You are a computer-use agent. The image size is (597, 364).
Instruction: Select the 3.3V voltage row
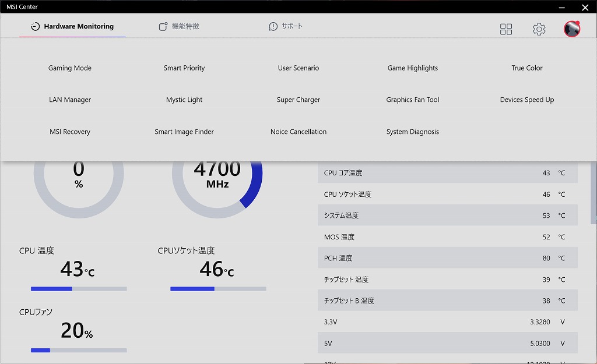[447, 322]
